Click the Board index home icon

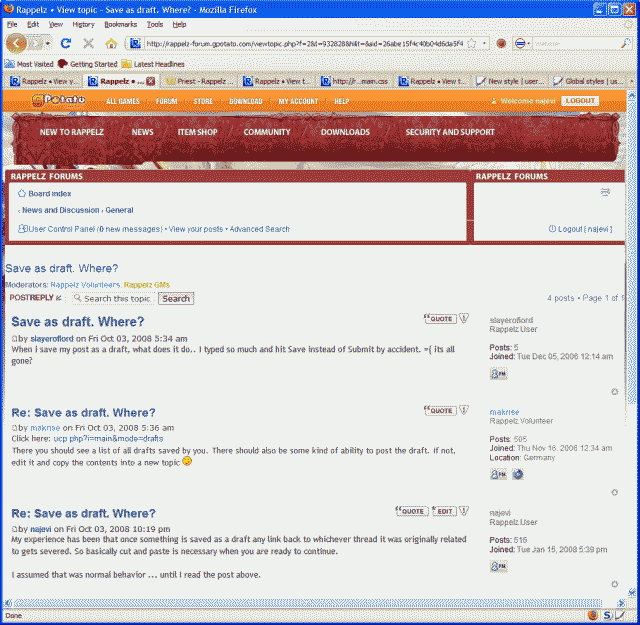pos(22,194)
